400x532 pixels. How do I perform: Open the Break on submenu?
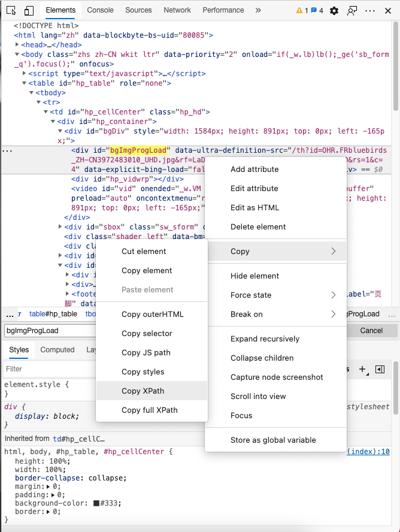tap(275, 314)
